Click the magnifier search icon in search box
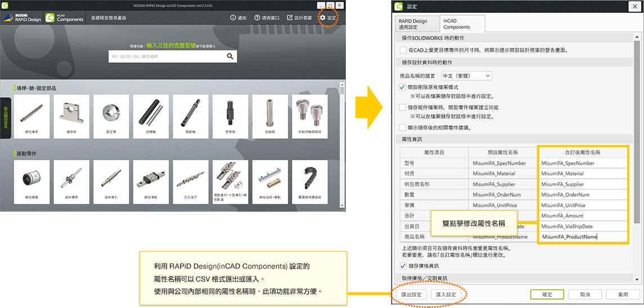The height and width of the screenshot is (308, 644). click(230, 57)
